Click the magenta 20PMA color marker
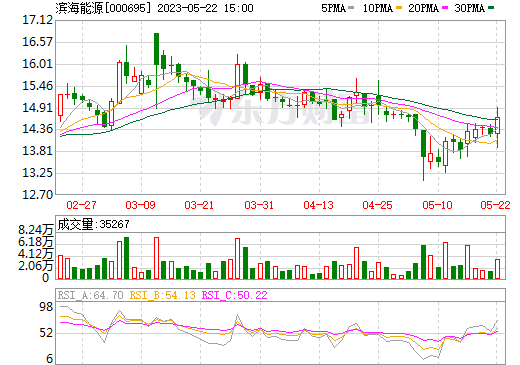This screenshot has width=520, height=365. pyautogui.click(x=445, y=8)
